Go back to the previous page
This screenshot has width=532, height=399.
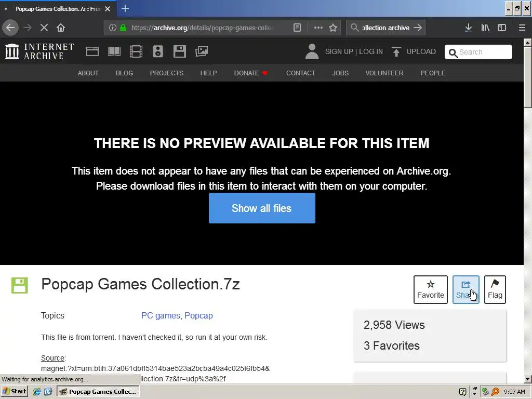[10, 28]
